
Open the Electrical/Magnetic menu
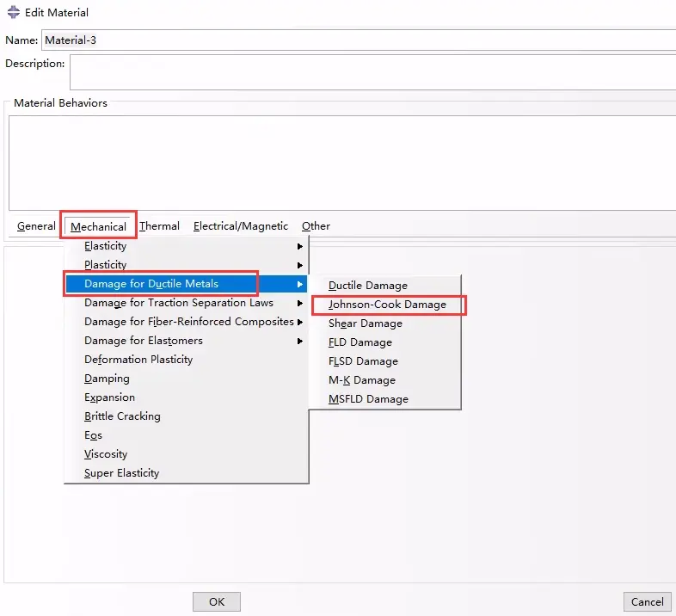point(241,226)
